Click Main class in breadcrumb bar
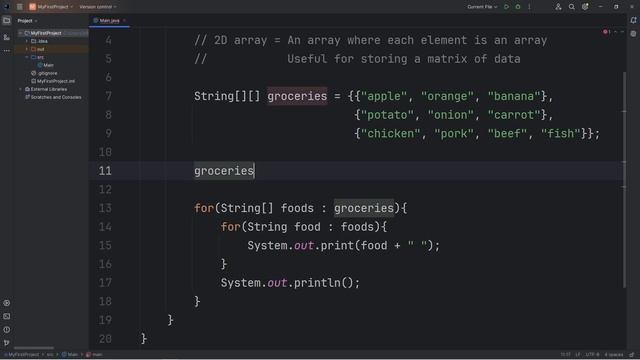 70,355
